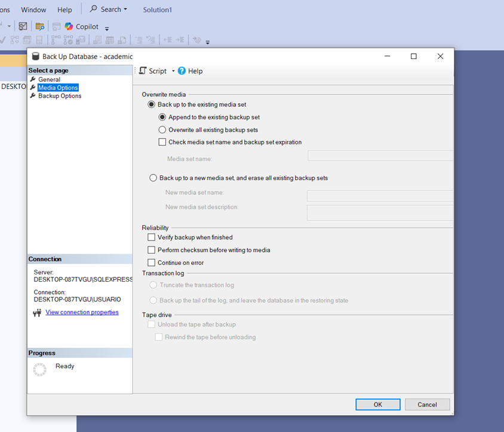The height and width of the screenshot is (432, 504).
Task: Enable Continue on error checkbox
Action: coord(151,263)
